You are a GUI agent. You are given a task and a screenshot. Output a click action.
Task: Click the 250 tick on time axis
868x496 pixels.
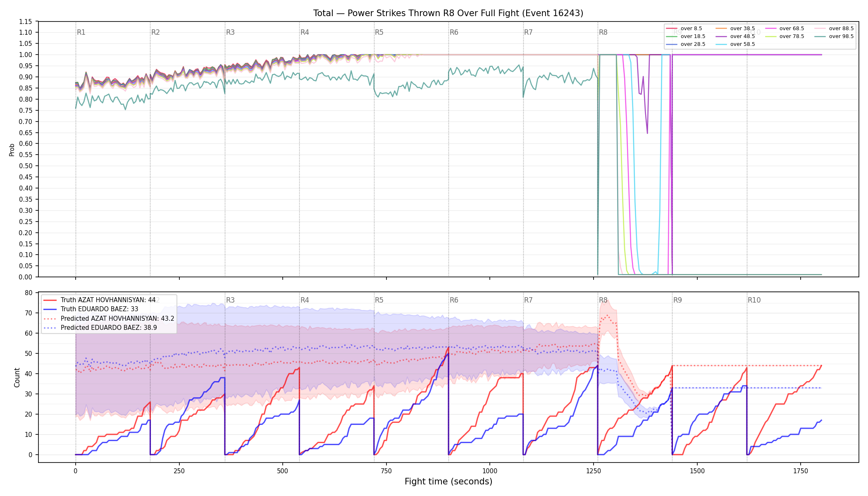179,471
